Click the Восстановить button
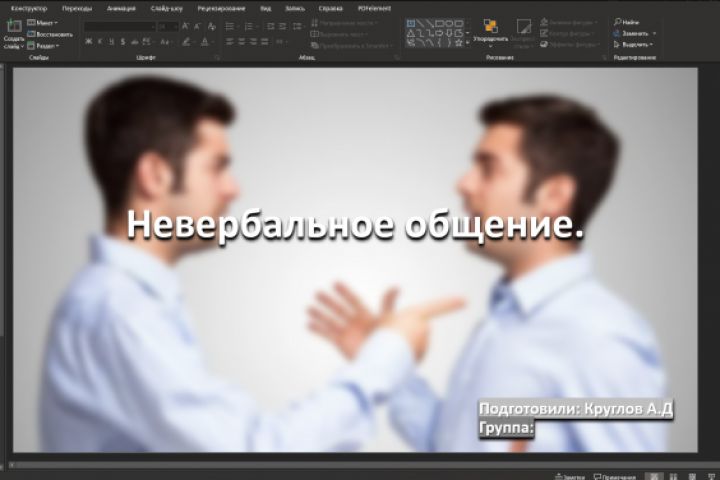The width and height of the screenshot is (720, 480). pyautogui.click(x=50, y=34)
